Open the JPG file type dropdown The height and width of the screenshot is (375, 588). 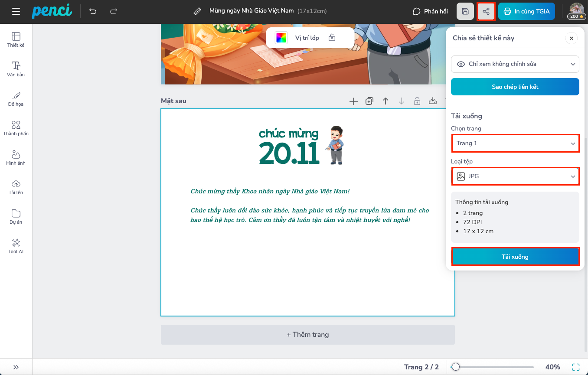(515, 176)
